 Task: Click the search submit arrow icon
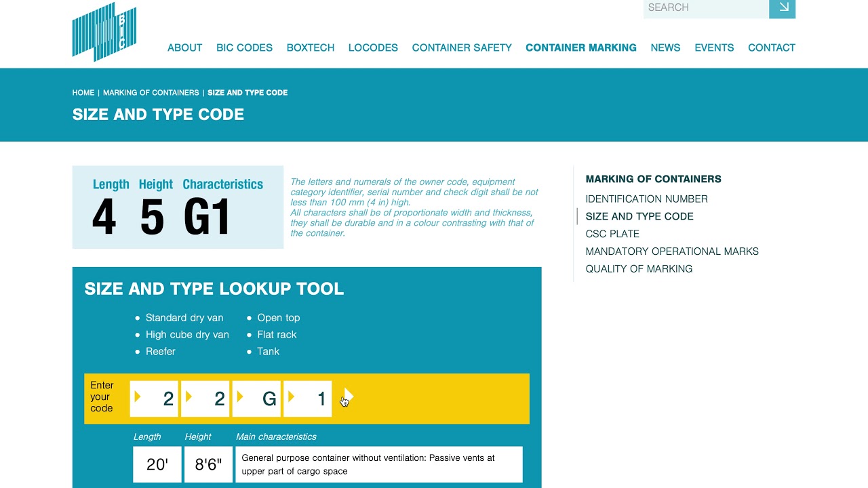click(782, 8)
